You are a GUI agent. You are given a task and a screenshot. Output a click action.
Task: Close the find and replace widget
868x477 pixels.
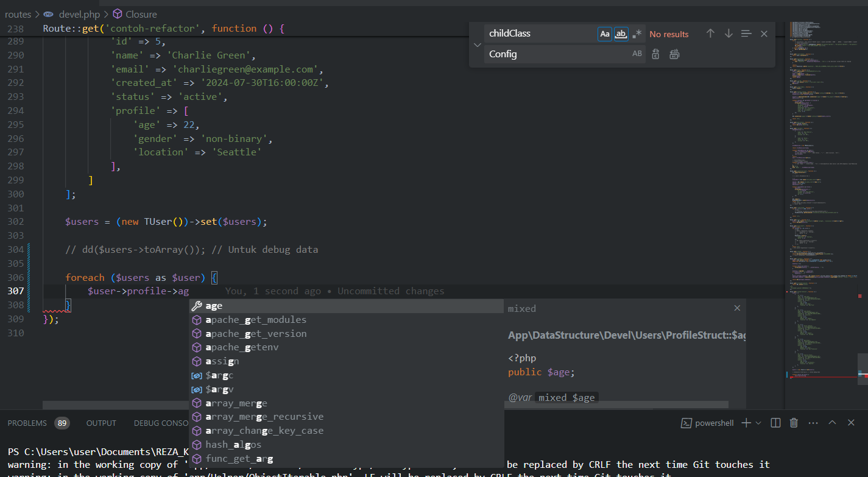764,34
